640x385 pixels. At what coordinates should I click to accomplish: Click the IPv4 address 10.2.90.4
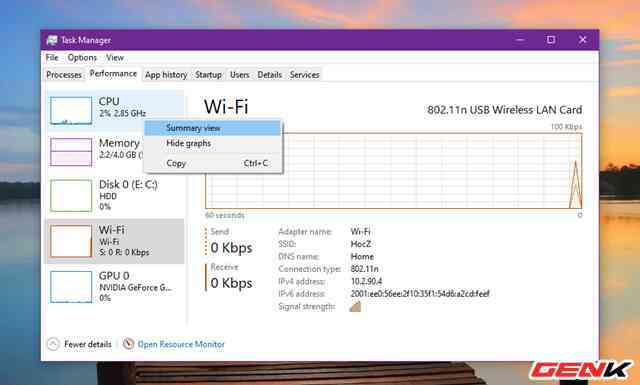(x=366, y=281)
